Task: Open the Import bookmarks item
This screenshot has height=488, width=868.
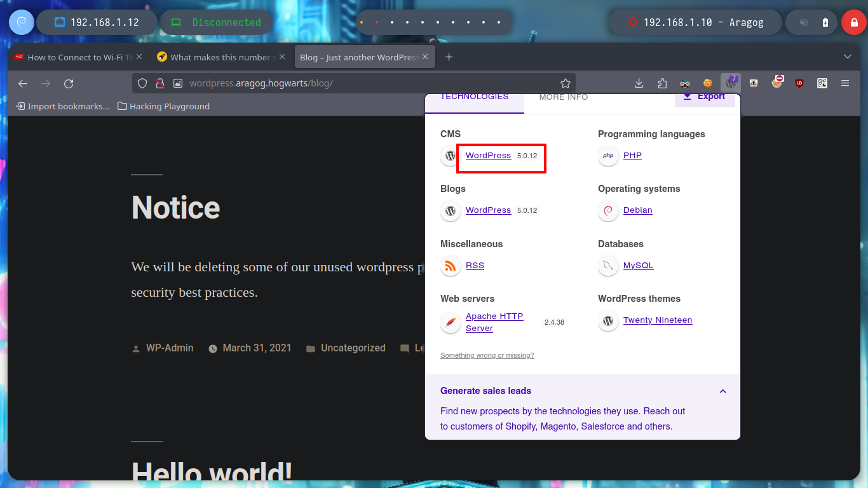Action: [62, 106]
